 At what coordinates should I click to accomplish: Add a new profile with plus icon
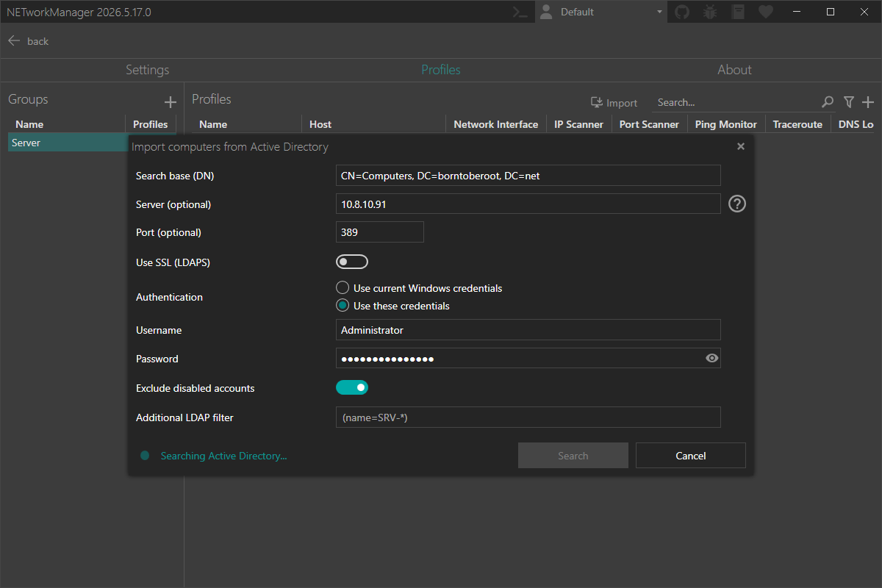[x=868, y=102]
